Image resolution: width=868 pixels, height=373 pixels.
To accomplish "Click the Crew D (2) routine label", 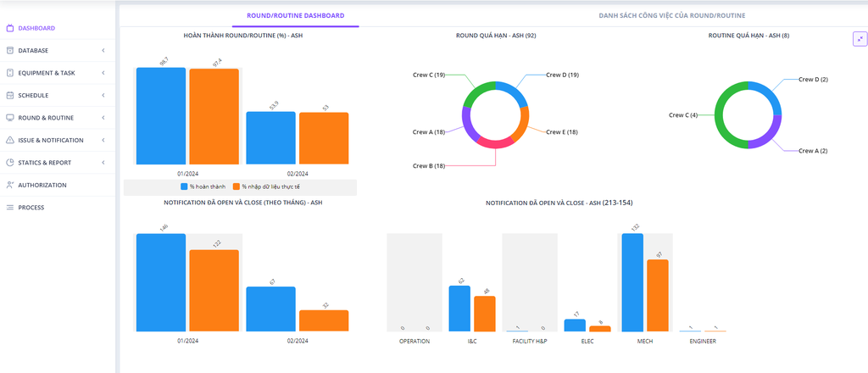I will tap(813, 80).
